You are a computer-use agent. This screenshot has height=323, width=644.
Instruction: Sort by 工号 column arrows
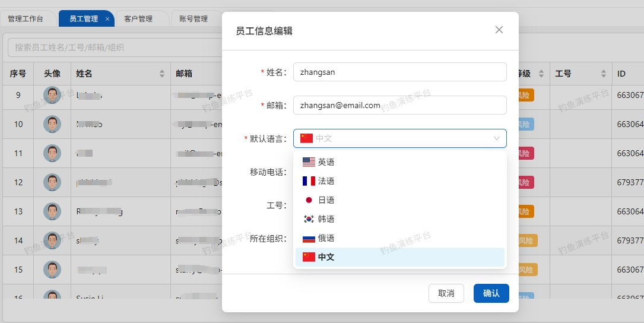click(x=604, y=74)
